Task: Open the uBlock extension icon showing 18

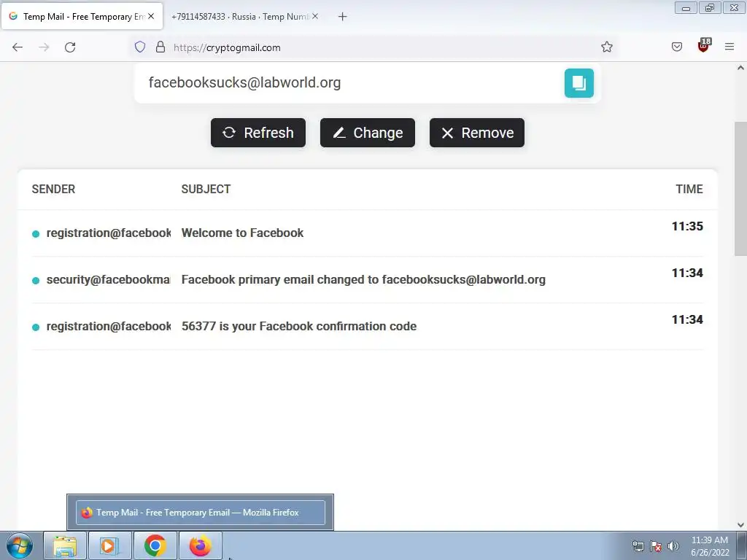Action: tap(703, 46)
